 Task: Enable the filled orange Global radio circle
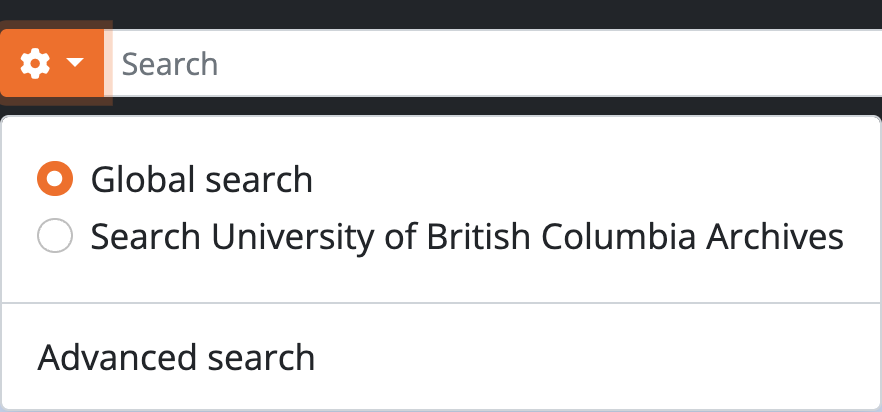(54, 180)
